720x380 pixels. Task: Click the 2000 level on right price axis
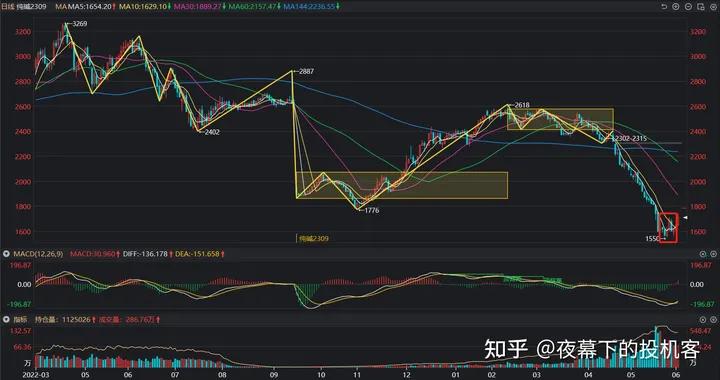point(697,182)
